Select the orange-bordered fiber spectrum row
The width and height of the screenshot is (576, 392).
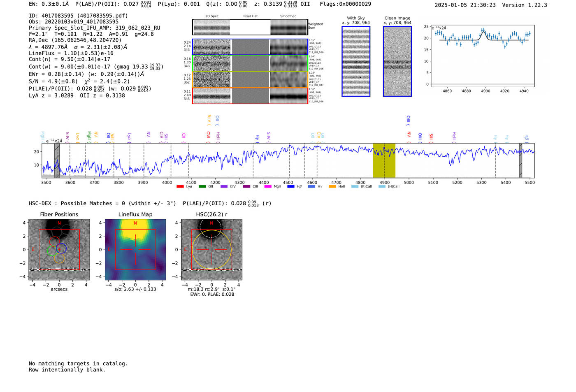point(250,79)
